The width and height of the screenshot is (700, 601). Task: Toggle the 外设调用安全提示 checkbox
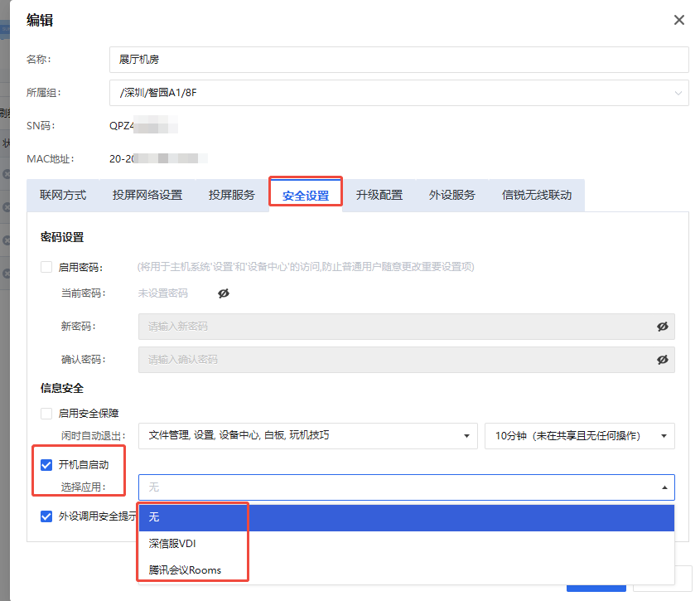(46, 516)
